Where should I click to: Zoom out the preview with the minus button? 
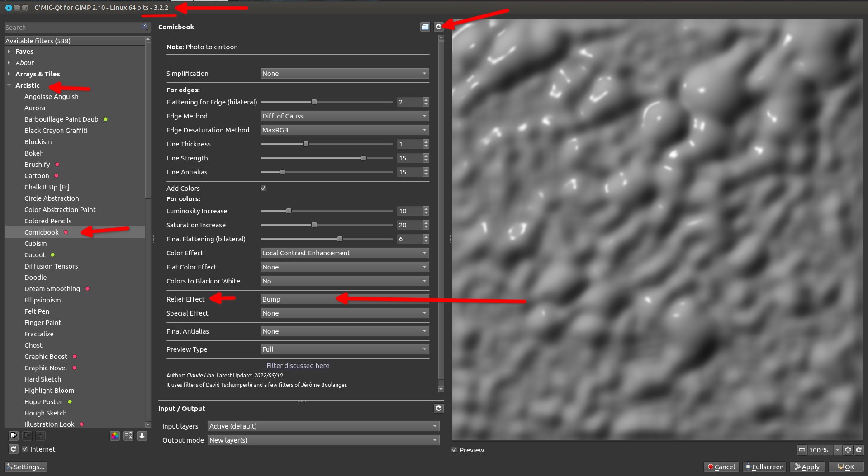802,450
